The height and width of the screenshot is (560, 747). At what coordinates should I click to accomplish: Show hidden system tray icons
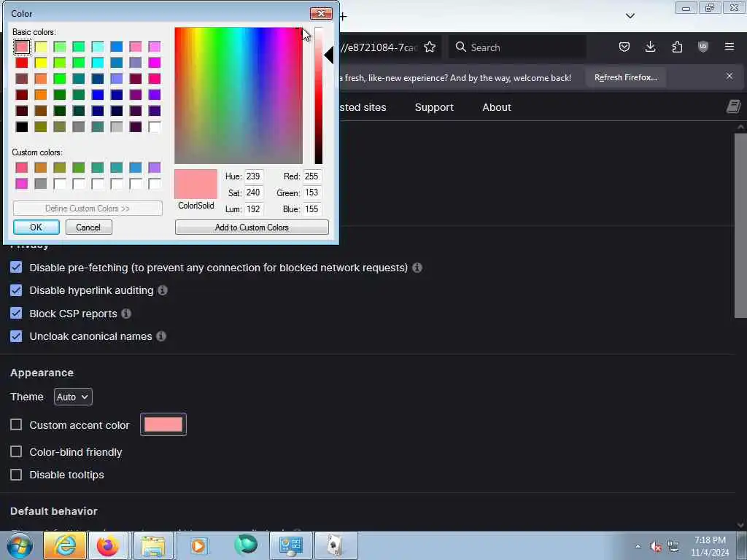click(x=638, y=546)
